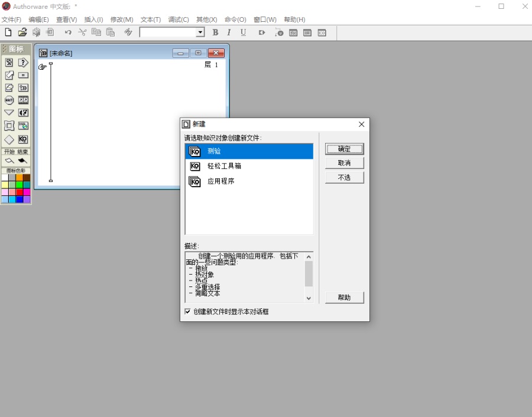This screenshot has width=532, height=417.
Task: Click the 不选 button in the dialog
Action: tap(345, 178)
